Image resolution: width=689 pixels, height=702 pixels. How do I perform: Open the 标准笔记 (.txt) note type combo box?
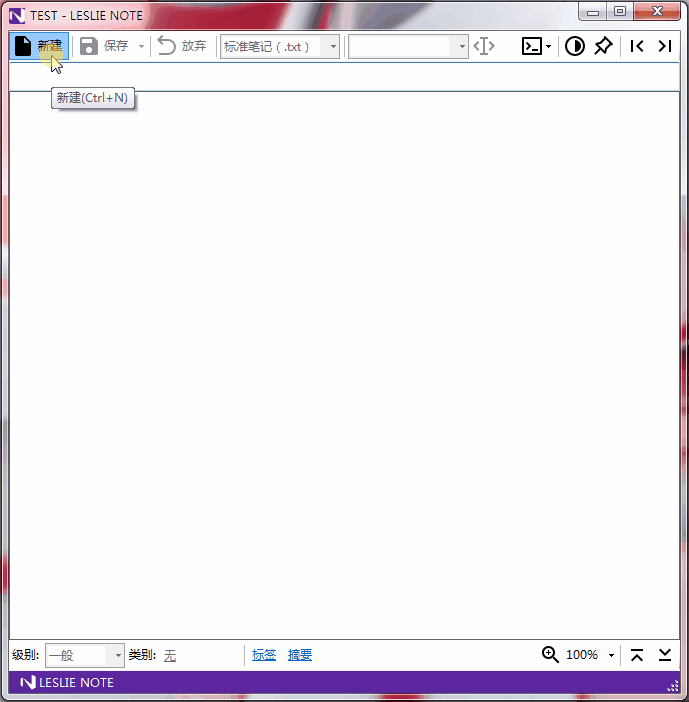pyautogui.click(x=280, y=46)
